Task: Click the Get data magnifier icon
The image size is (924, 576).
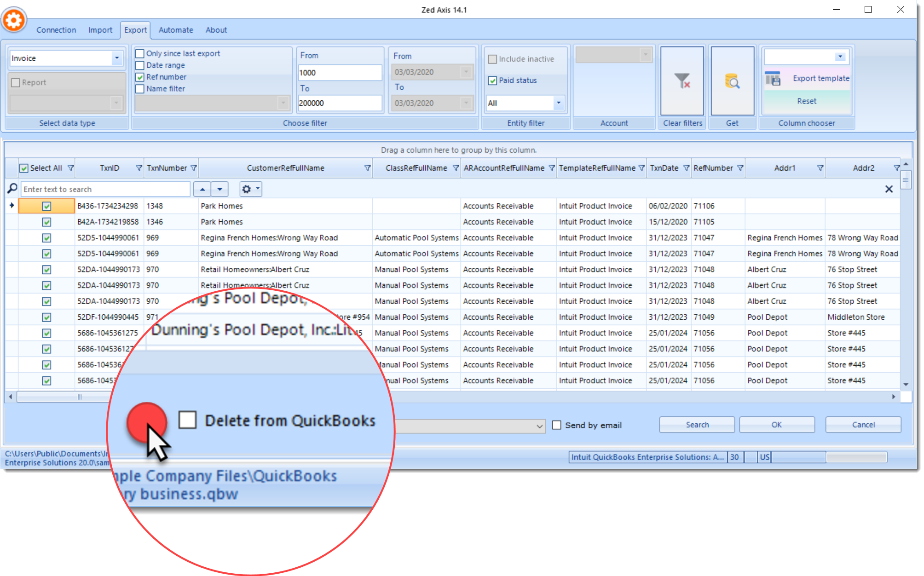Action: point(732,81)
